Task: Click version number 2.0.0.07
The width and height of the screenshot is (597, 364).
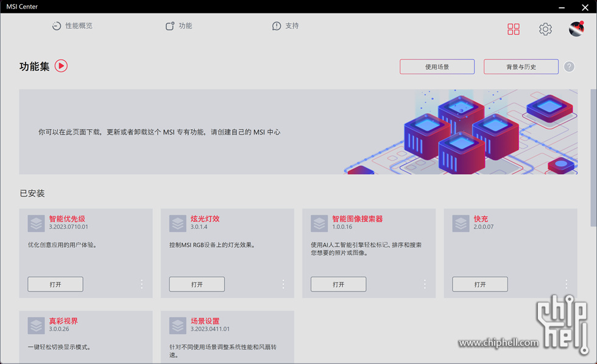Action: [484, 227]
